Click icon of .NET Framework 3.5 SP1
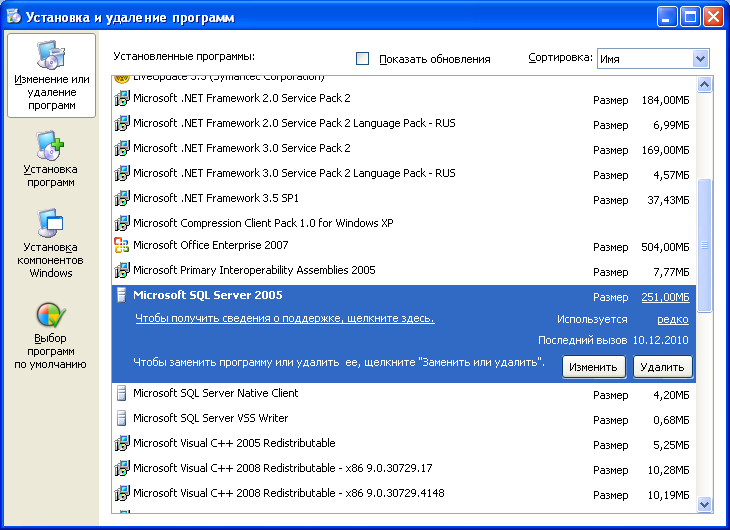 point(122,198)
